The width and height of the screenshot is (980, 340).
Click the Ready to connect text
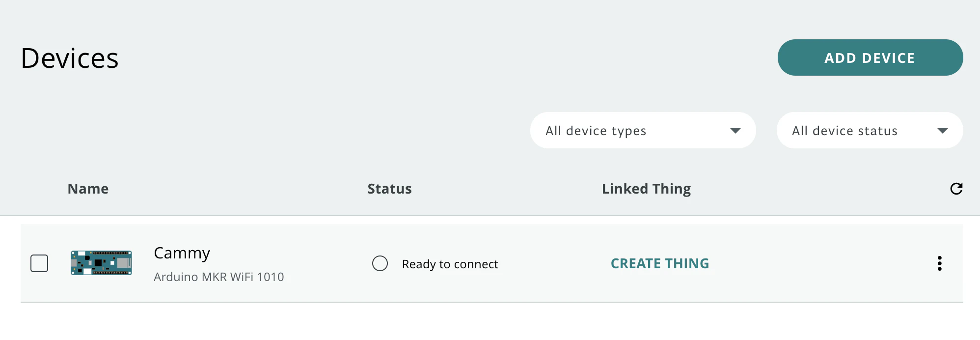(x=450, y=264)
